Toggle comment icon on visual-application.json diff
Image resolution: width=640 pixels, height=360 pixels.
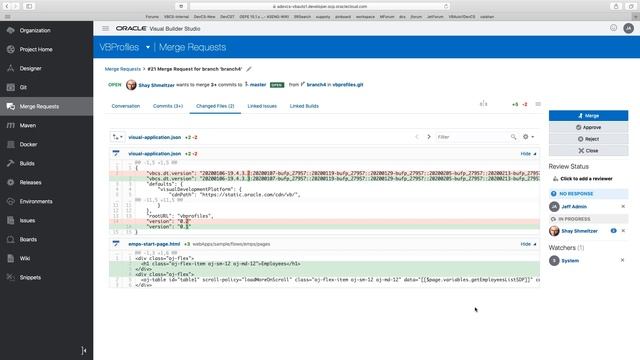116,153
